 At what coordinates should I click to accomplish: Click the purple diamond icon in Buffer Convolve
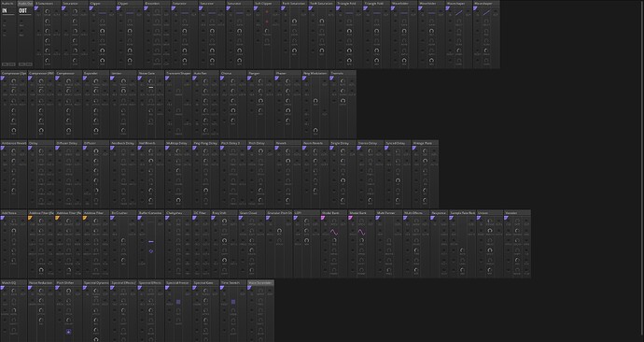(x=151, y=251)
